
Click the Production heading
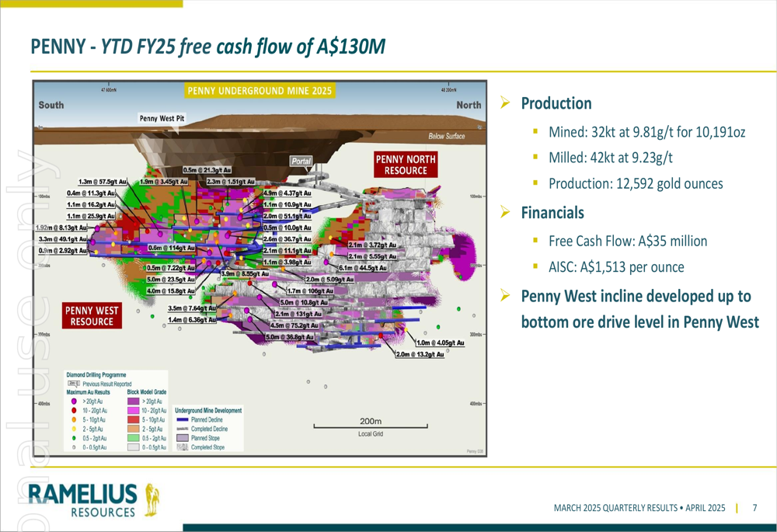tap(556, 103)
